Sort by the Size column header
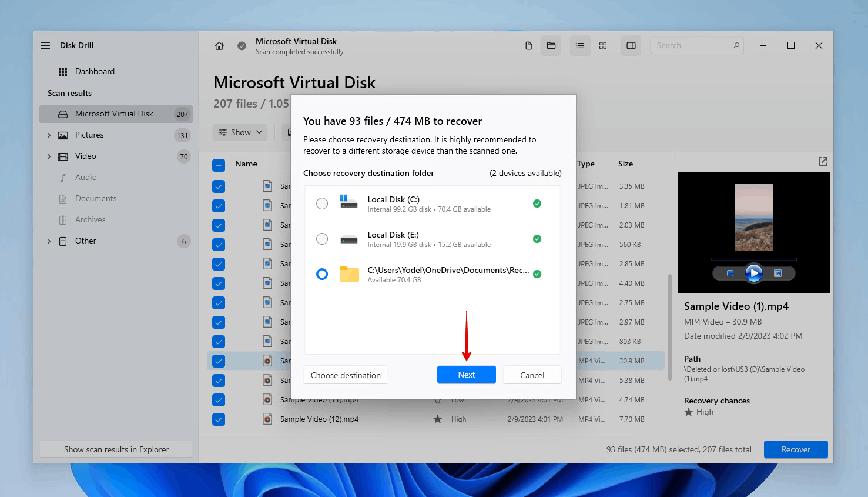 tap(625, 164)
